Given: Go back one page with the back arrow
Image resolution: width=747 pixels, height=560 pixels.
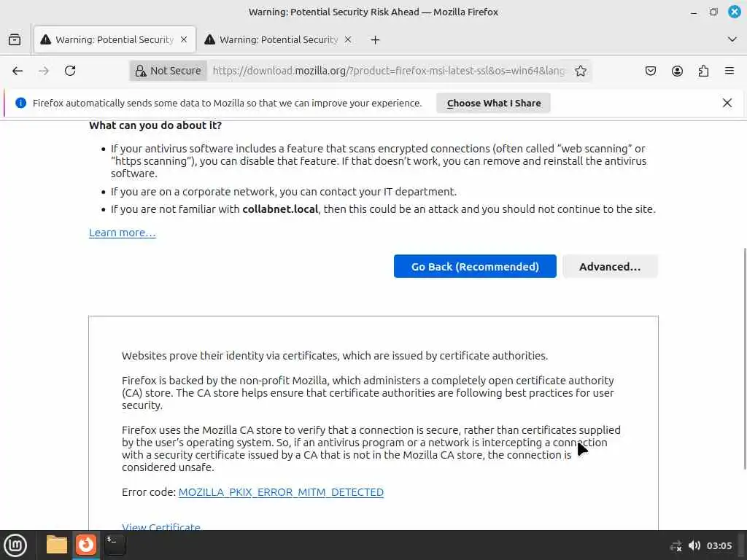Looking at the screenshot, I should 18,71.
